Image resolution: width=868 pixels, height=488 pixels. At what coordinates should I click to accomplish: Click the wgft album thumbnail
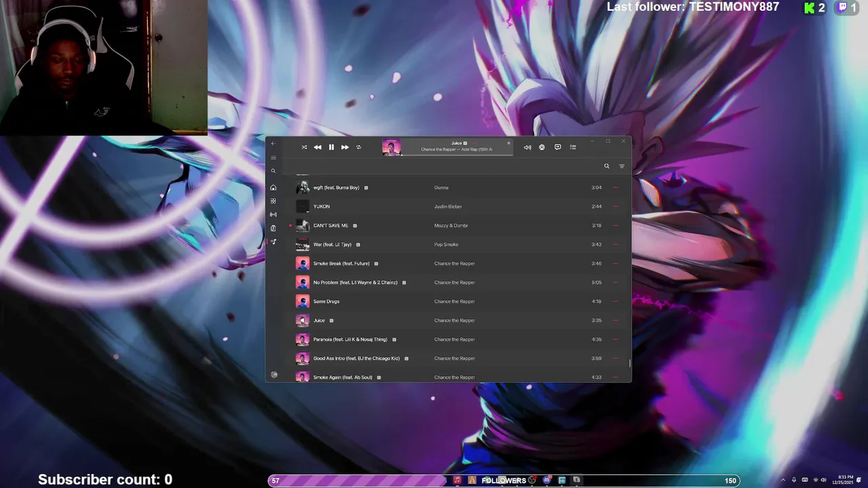click(x=302, y=188)
